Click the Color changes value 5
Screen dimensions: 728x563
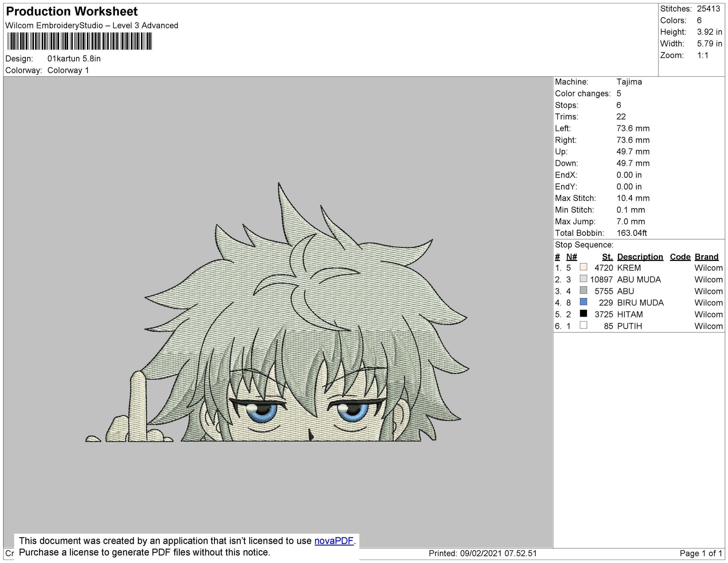tap(619, 94)
